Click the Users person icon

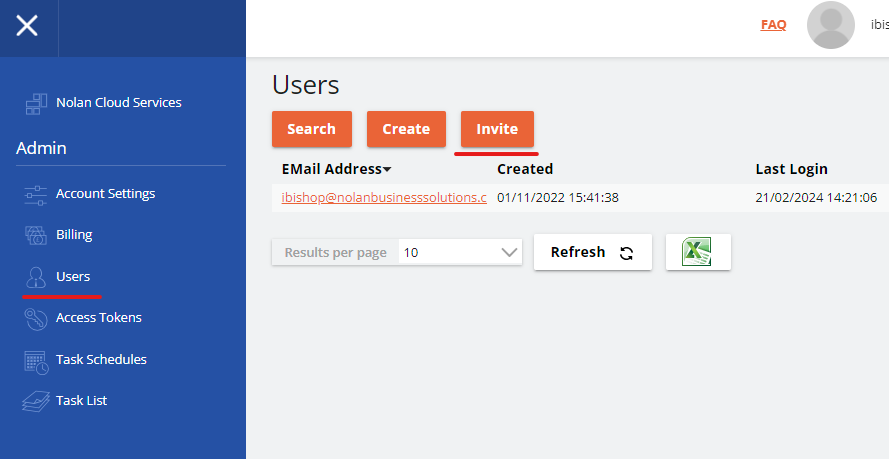pos(36,277)
